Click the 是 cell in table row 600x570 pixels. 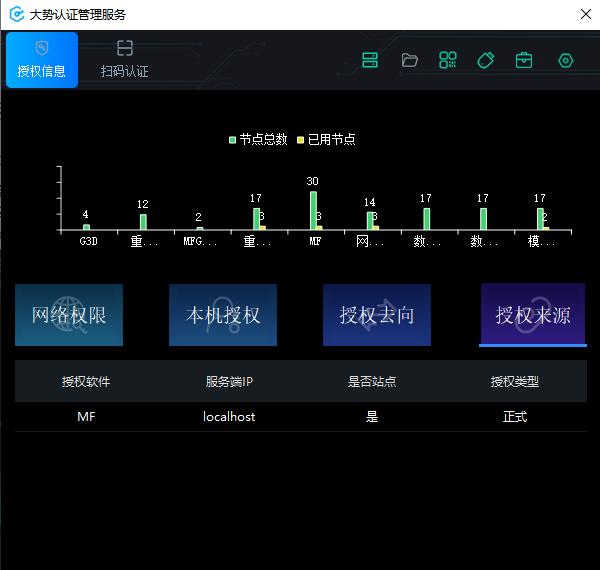(372, 417)
